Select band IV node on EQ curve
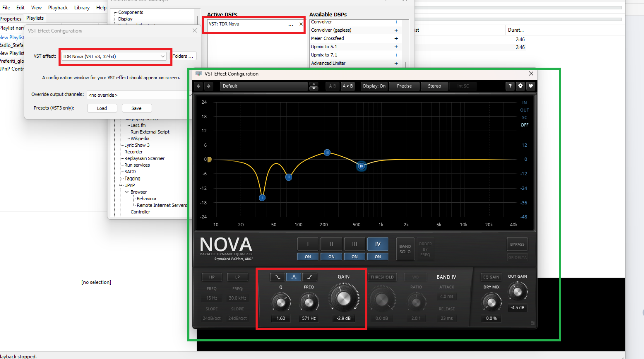 point(361,166)
